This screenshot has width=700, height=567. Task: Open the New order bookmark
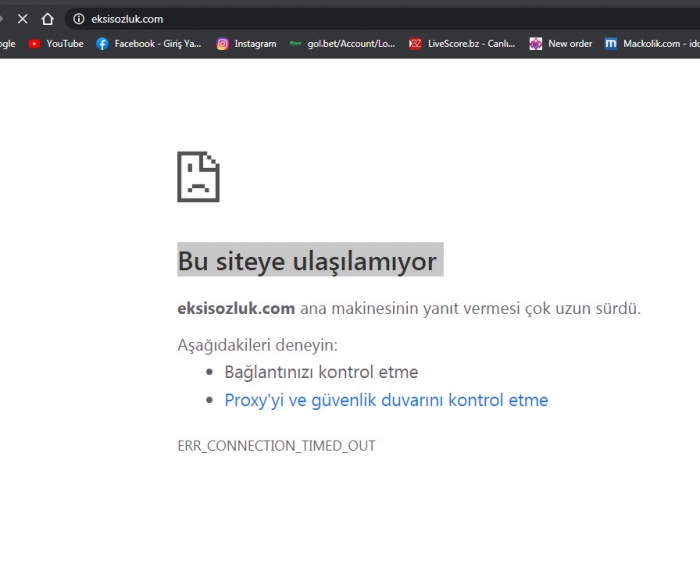(x=561, y=44)
